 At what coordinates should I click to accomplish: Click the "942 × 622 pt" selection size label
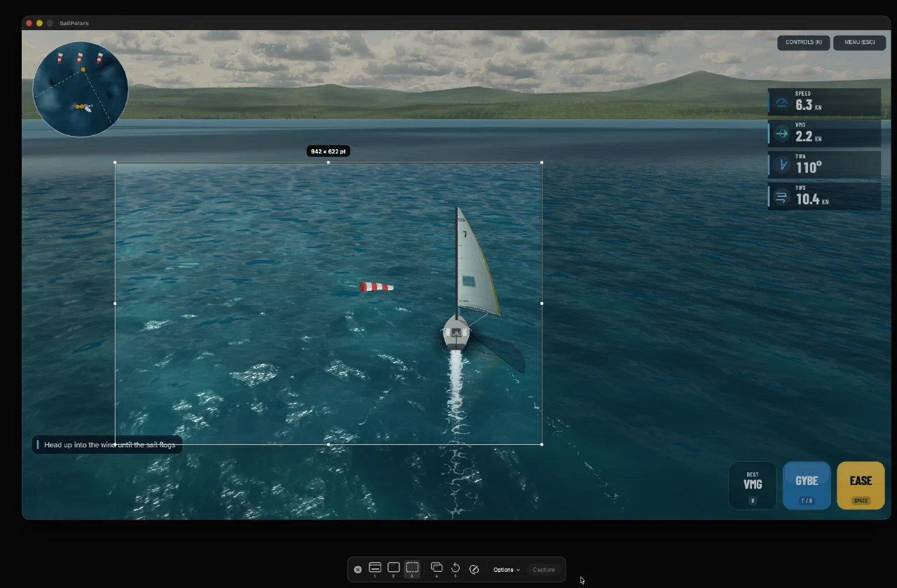click(x=328, y=151)
